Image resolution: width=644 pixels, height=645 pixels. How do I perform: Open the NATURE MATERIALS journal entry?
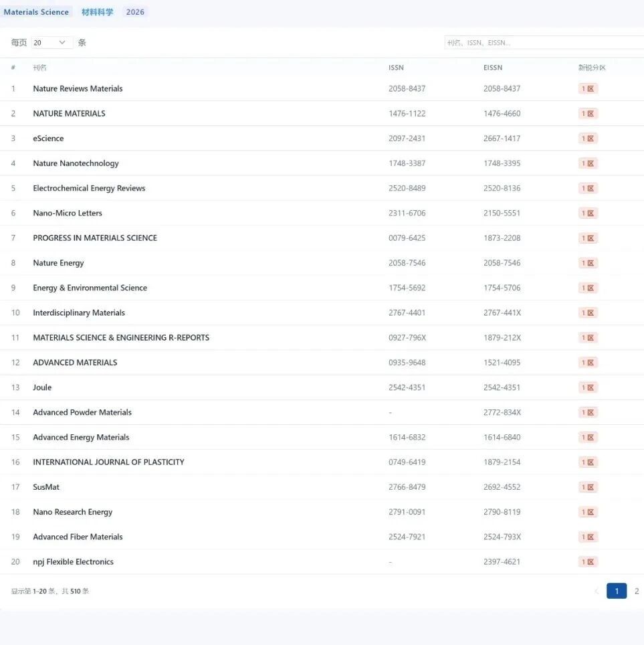click(69, 114)
